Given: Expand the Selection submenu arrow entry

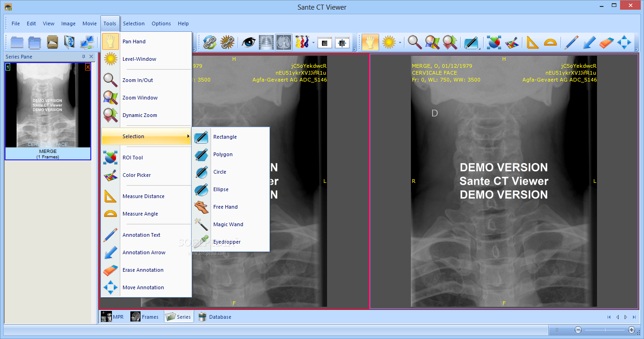Looking at the screenshot, I should [x=146, y=136].
